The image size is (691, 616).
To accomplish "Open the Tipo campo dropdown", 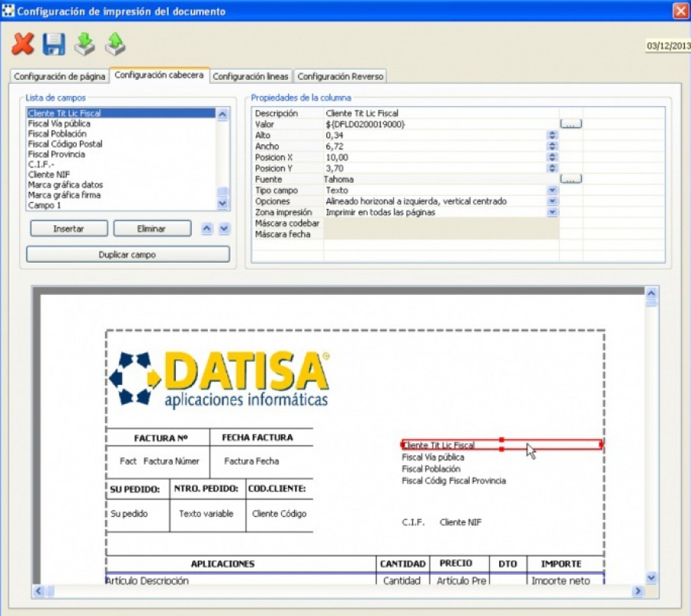I will (x=552, y=190).
